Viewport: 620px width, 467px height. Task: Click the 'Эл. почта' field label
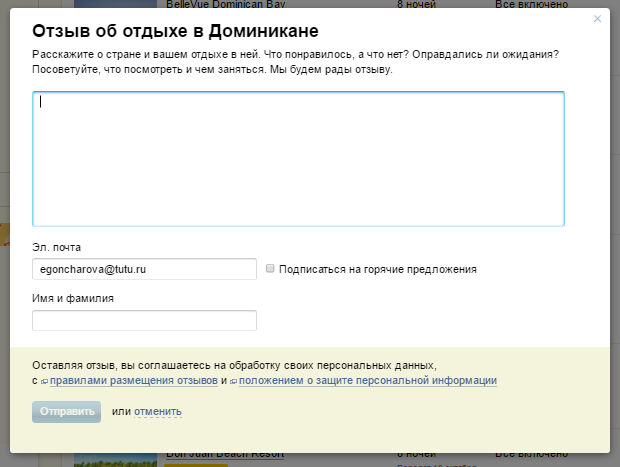tap(56, 247)
